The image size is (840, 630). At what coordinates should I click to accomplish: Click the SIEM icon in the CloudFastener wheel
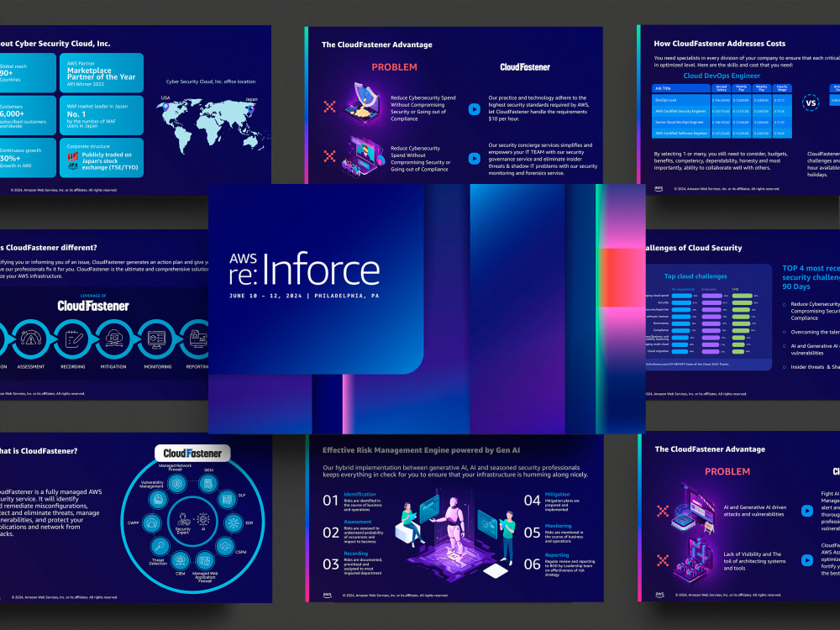[208, 484]
